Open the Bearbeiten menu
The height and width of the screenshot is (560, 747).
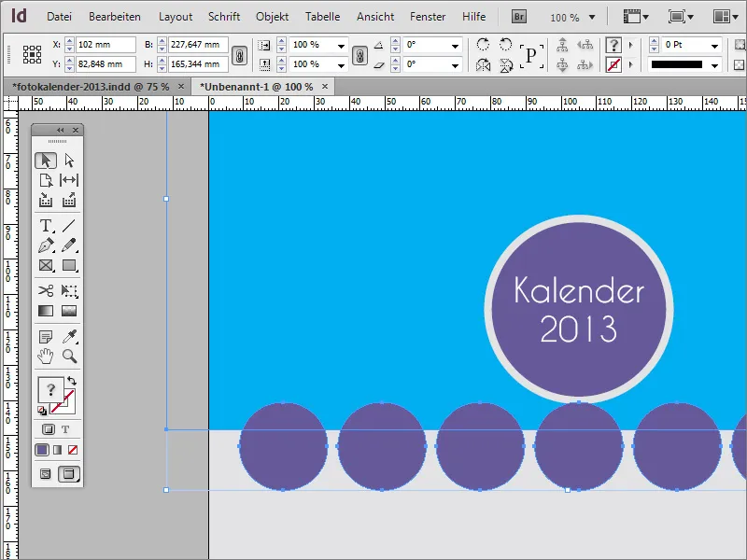[115, 17]
